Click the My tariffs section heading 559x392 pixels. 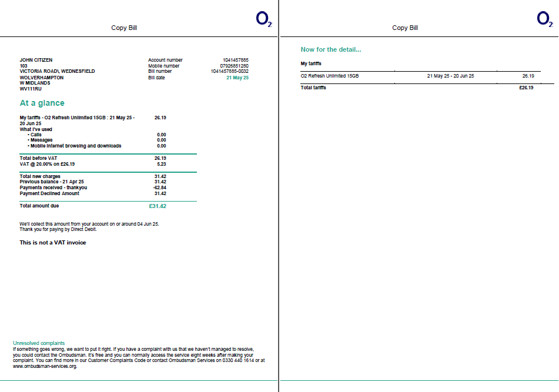310,62
